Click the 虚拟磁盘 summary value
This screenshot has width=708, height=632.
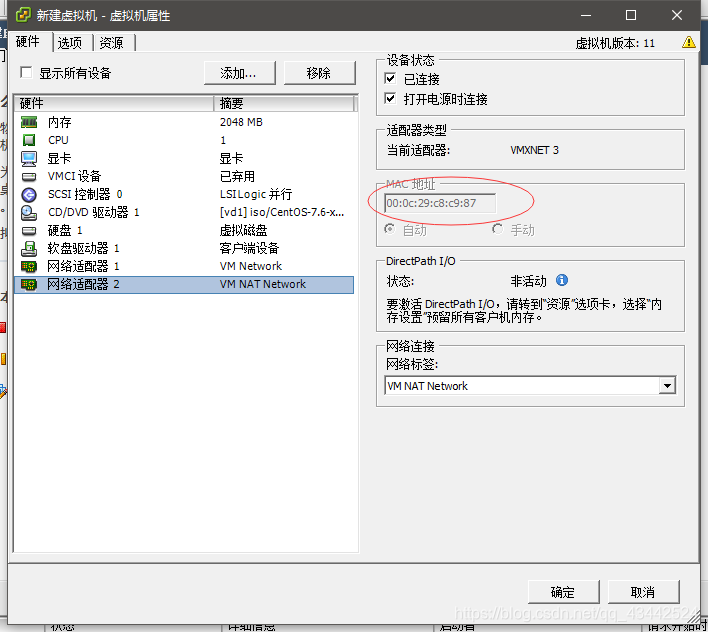[243, 231]
